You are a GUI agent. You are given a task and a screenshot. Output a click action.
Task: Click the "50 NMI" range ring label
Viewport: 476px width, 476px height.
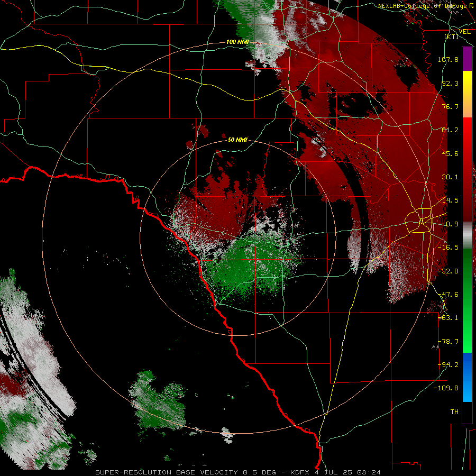pyautogui.click(x=237, y=140)
